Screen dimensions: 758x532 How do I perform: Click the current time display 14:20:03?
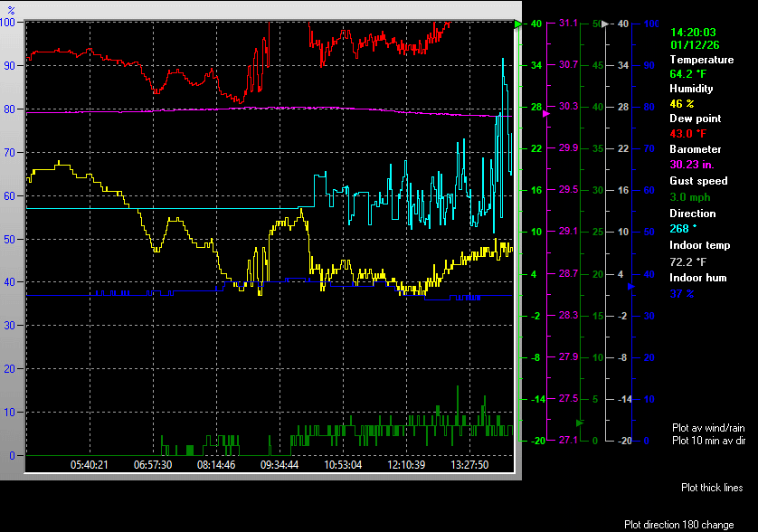[x=693, y=32]
